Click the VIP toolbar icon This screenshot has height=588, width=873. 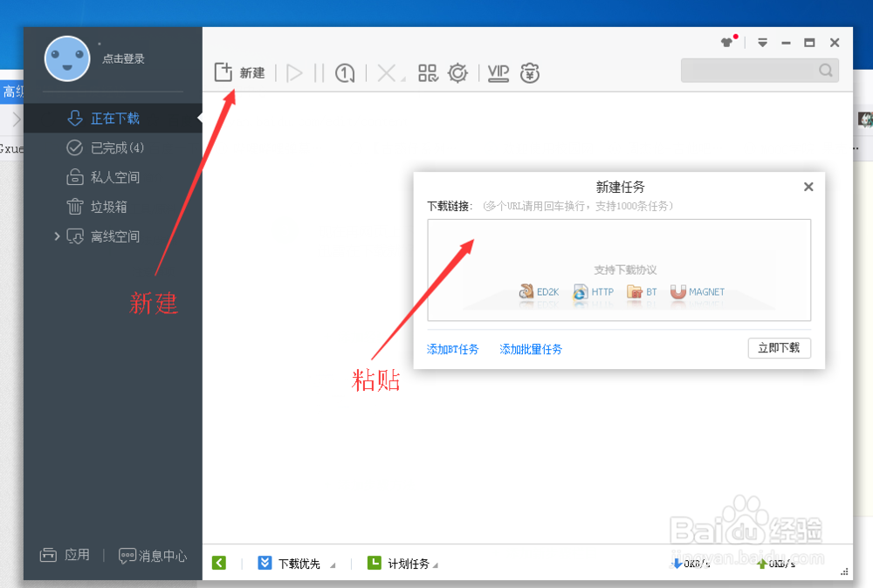(498, 72)
